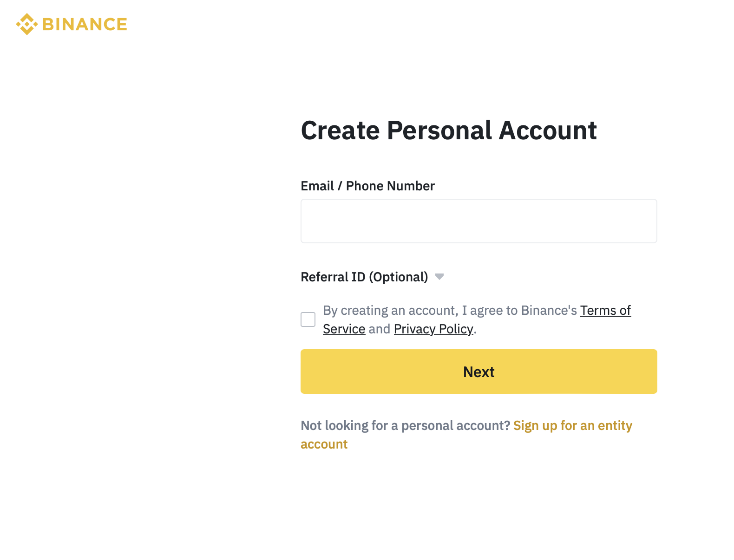Click the 'Email / Phone Number' label
The width and height of the screenshot is (734, 560).
[368, 186]
